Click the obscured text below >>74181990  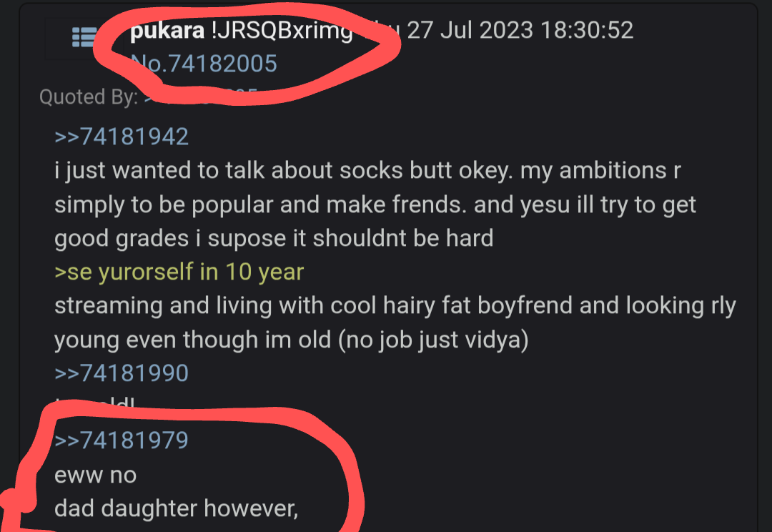point(94,405)
